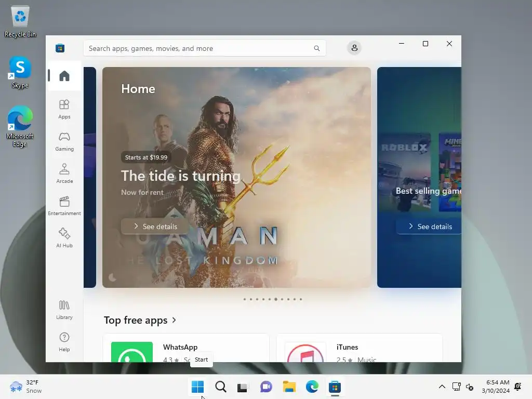Click See details on Aquaman banner

point(155,227)
